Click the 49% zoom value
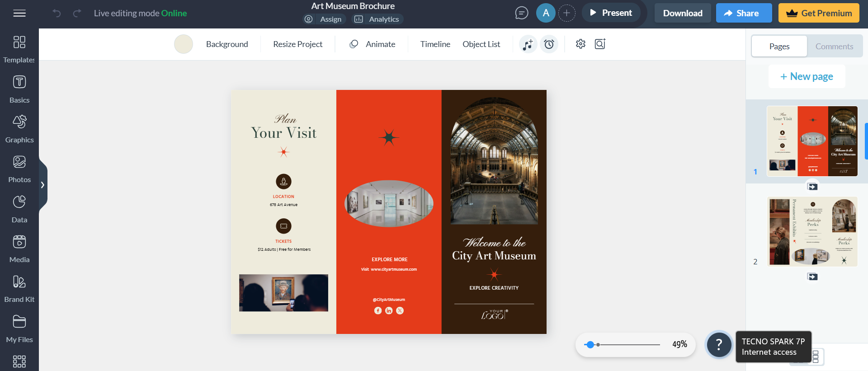 click(x=679, y=344)
